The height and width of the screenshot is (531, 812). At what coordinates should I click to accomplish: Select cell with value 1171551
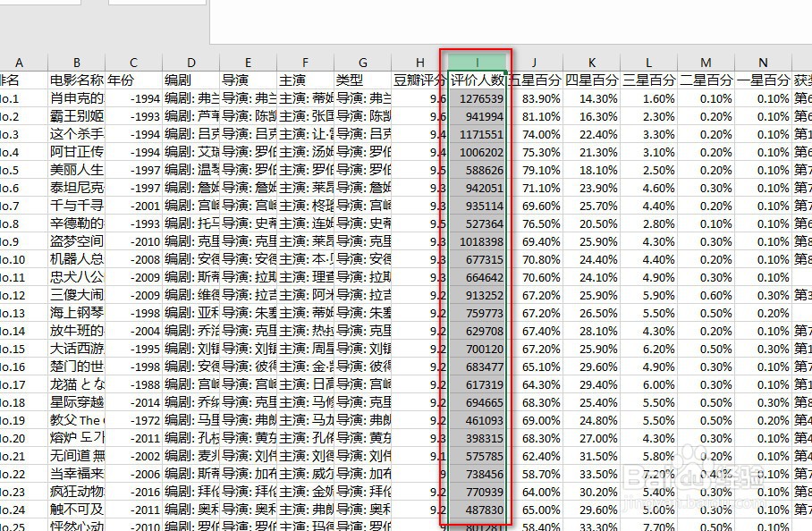(477, 134)
